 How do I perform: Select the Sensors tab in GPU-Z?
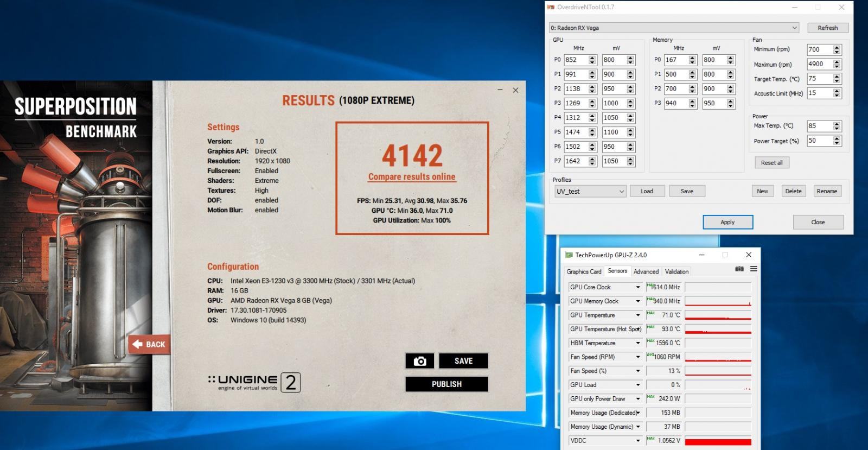coord(617,271)
